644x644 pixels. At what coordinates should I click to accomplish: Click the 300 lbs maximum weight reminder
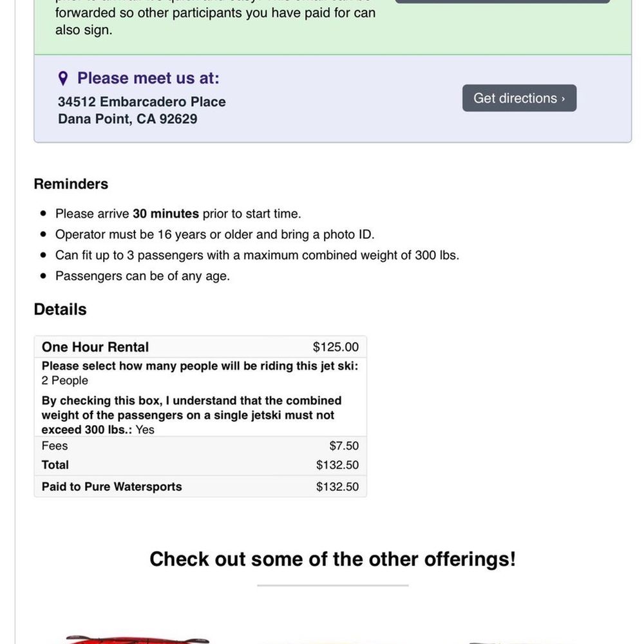click(x=257, y=255)
